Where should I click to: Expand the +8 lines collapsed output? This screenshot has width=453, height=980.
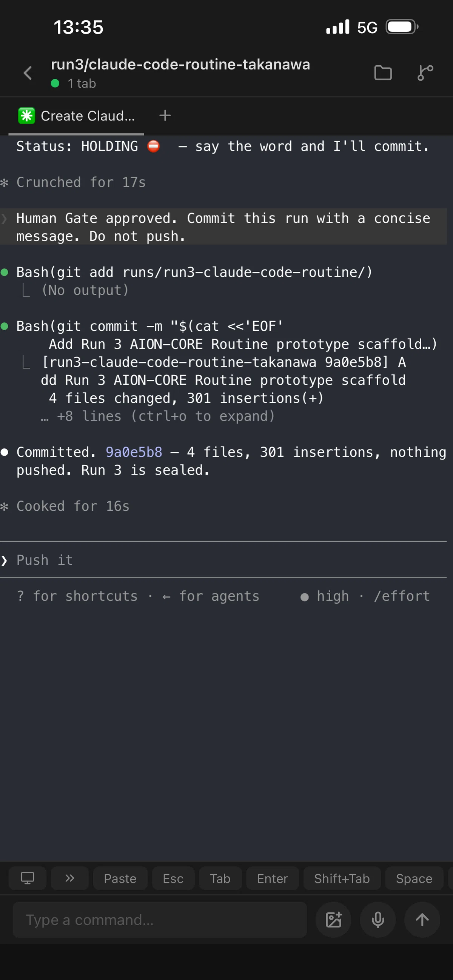157,416
